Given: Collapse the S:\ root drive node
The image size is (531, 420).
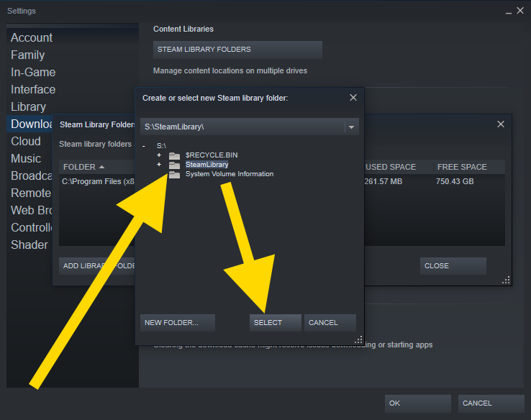Looking at the screenshot, I should click(x=145, y=146).
